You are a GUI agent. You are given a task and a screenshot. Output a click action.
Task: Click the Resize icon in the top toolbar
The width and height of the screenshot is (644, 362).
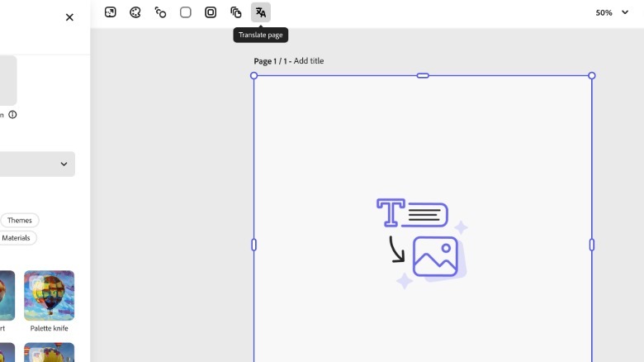coord(111,12)
